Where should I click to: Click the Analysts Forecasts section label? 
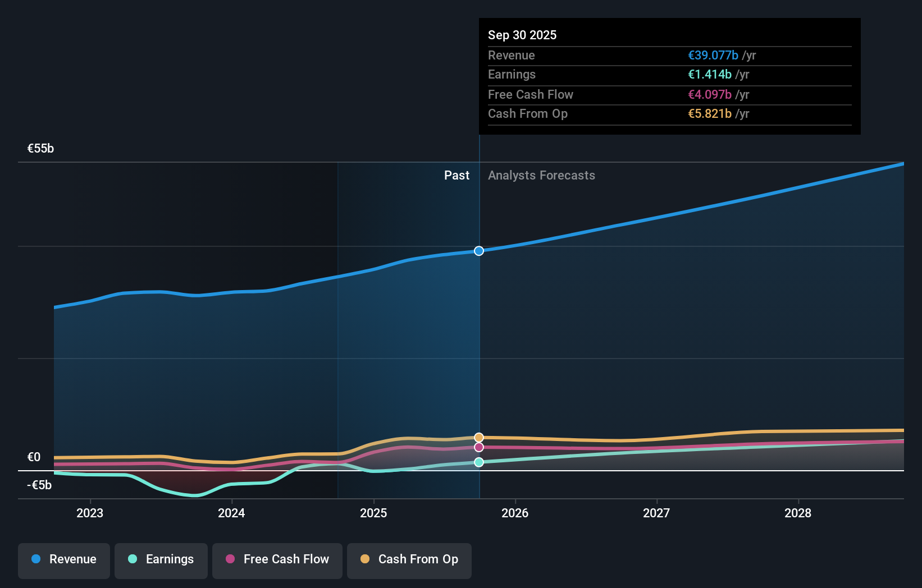(541, 175)
